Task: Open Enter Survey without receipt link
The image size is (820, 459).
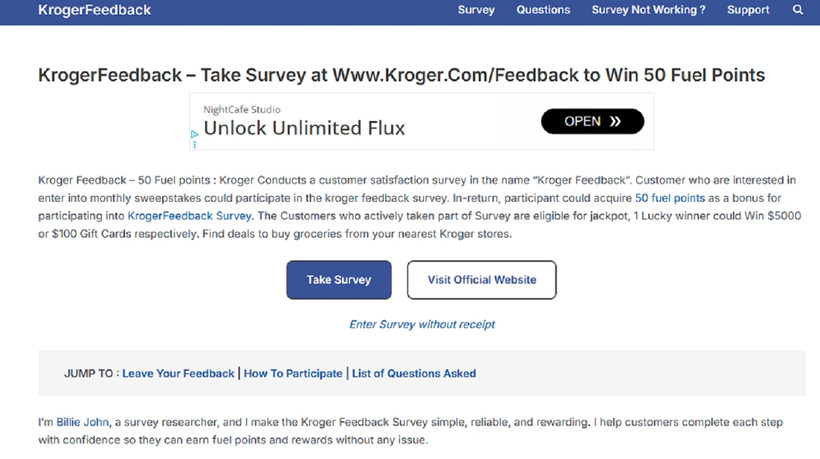Action: 422,324
